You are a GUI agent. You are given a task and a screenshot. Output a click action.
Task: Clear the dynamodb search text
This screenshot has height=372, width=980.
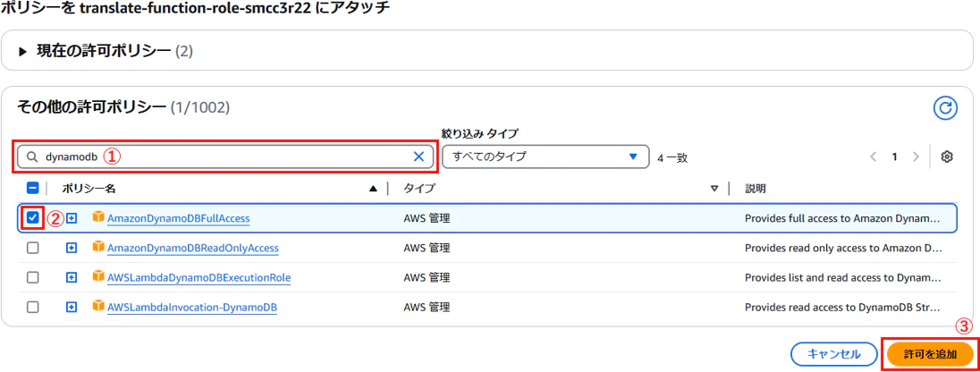[x=418, y=156]
